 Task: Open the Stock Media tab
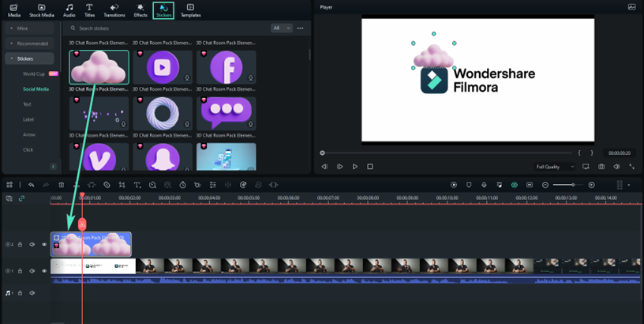42,10
